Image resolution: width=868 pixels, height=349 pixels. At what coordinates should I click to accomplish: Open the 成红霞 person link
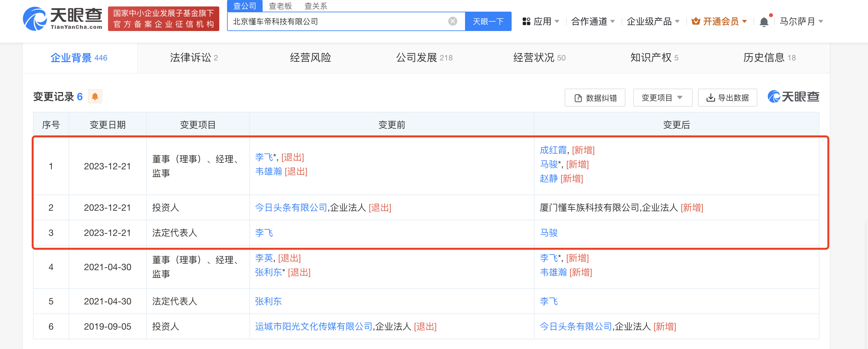tap(553, 150)
